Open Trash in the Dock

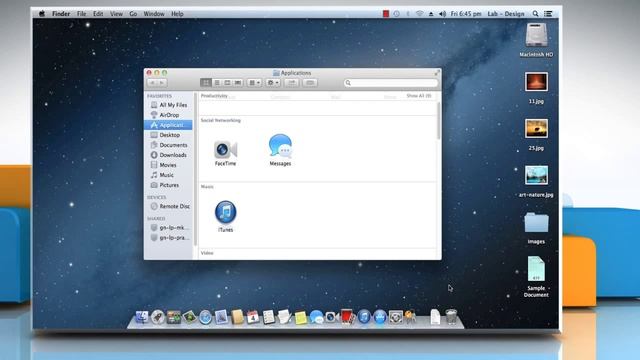coord(451,317)
